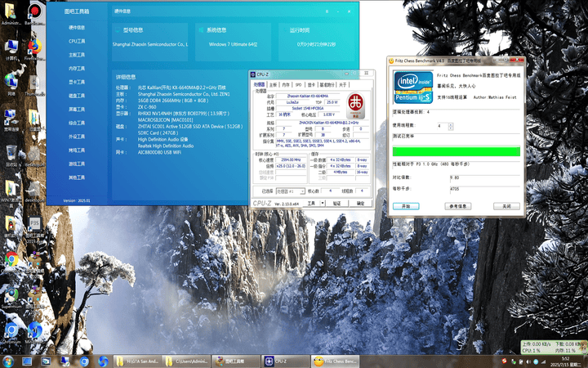588x368 pixels.
Task: Select 外设工具 in the 图吧工具箱 sidebar
Action: pos(77,137)
